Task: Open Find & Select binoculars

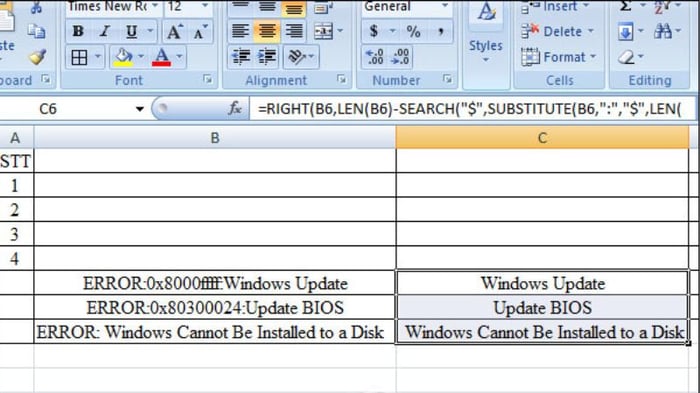Action: click(662, 31)
